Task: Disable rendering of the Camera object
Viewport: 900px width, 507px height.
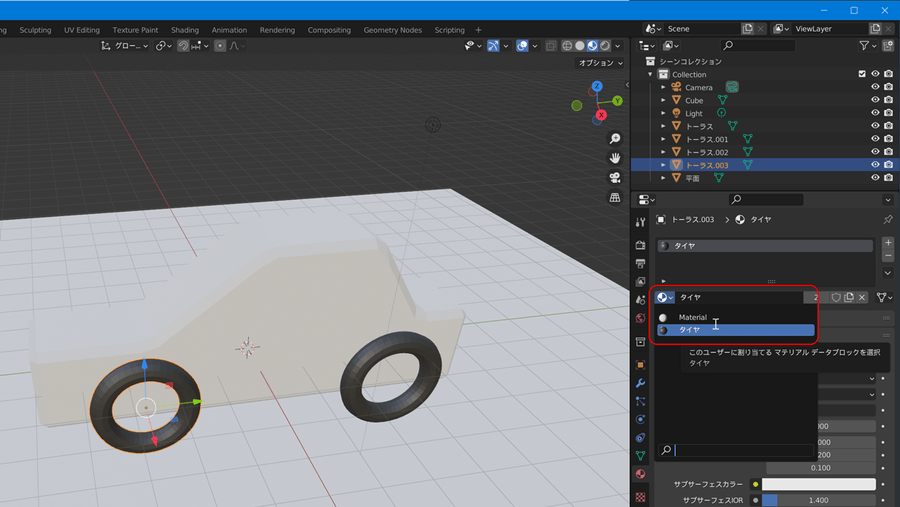Action: click(x=888, y=87)
